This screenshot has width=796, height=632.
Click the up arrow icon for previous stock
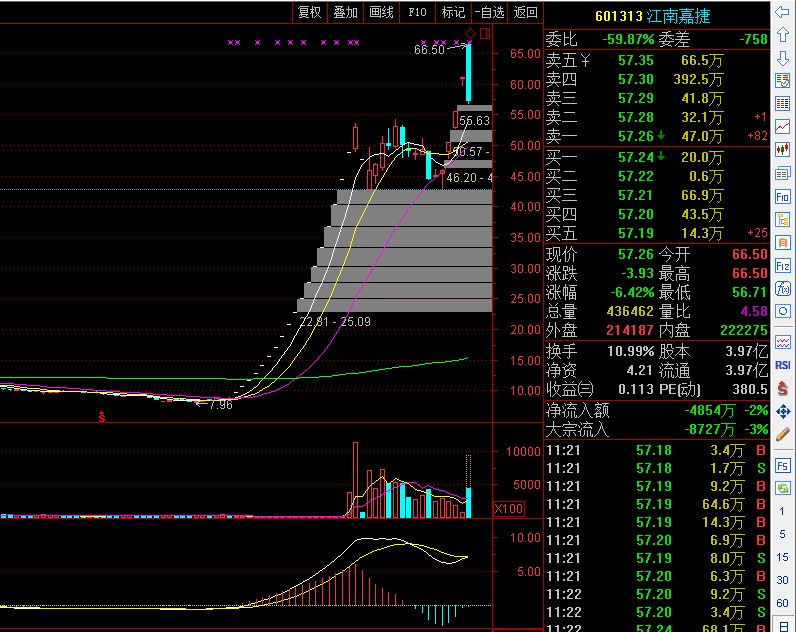tap(782, 35)
